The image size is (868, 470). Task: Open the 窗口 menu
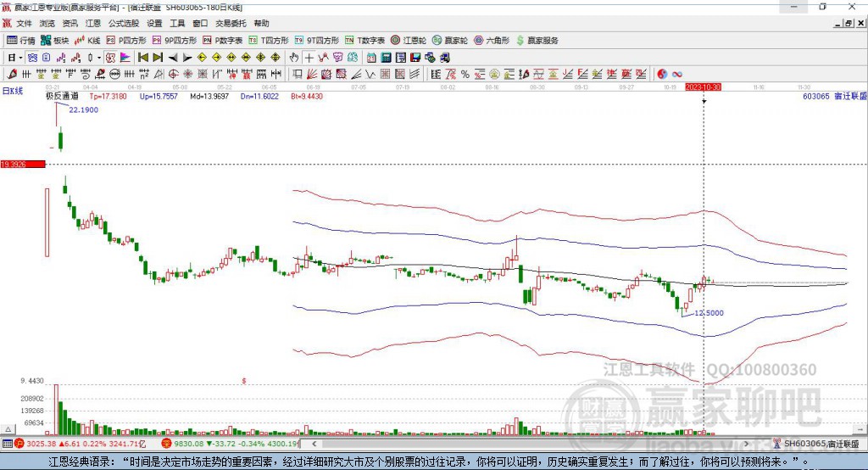[x=200, y=23]
